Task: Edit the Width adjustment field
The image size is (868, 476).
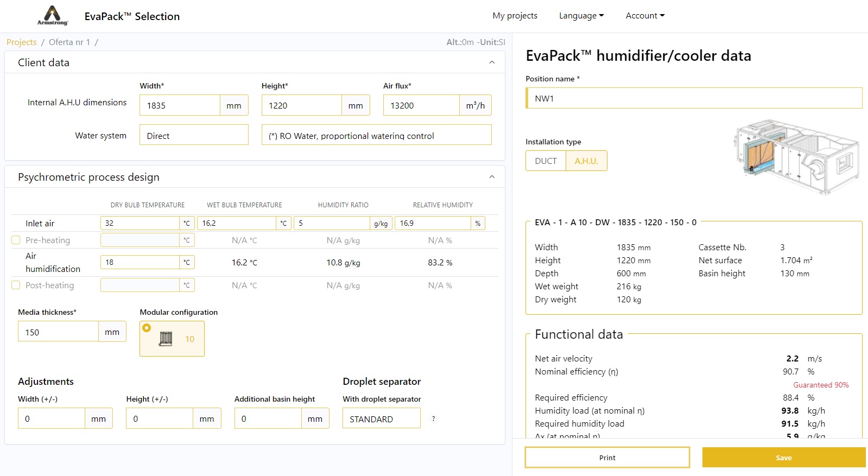Action: 52,418
